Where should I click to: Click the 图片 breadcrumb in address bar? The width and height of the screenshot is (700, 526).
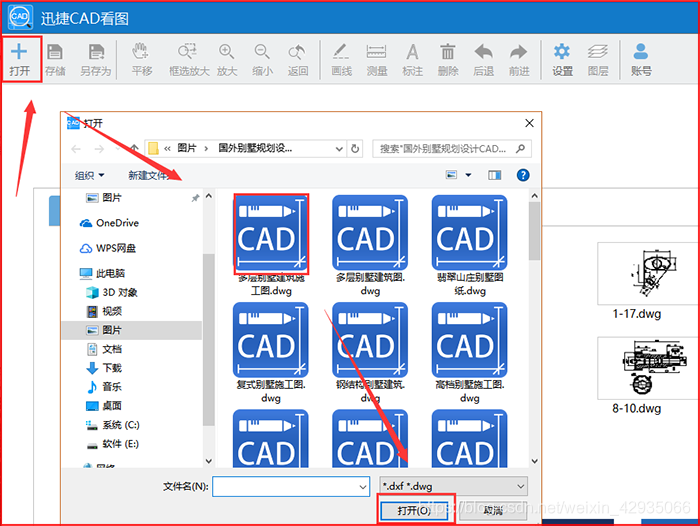[x=187, y=148]
